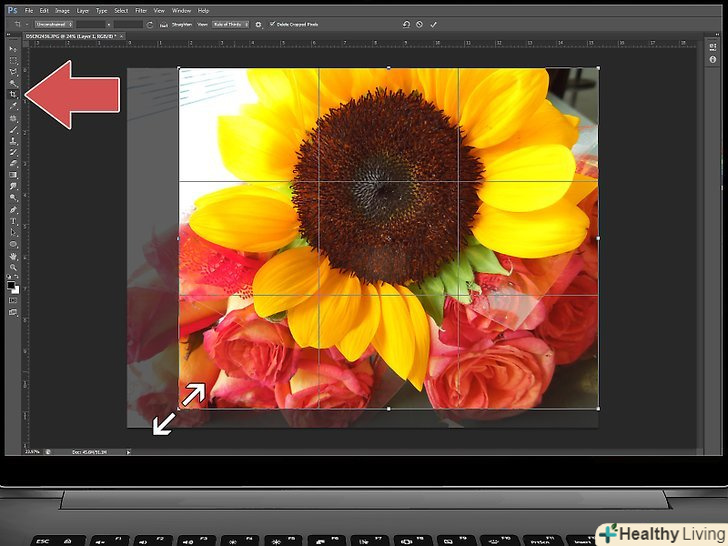Commit the crop with the checkmark icon

click(x=433, y=23)
